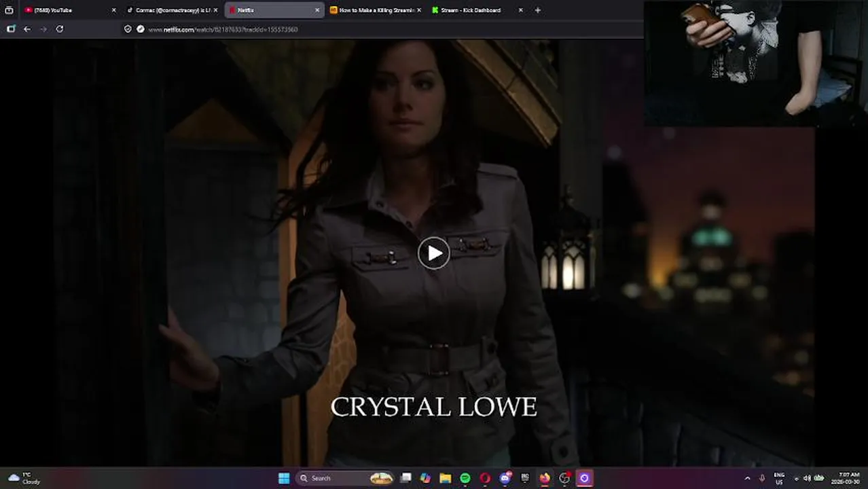
Task: Open Opera browser from taskbar
Action: click(485, 478)
